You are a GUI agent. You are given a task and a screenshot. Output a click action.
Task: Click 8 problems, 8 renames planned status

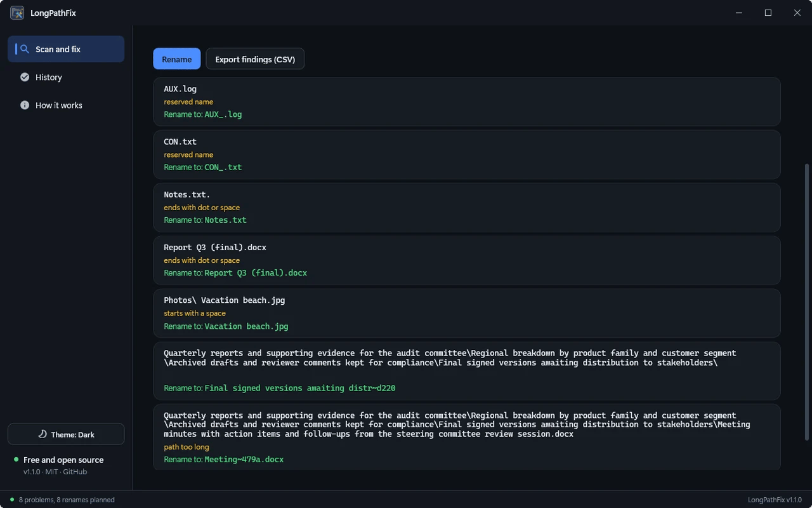pos(67,500)
